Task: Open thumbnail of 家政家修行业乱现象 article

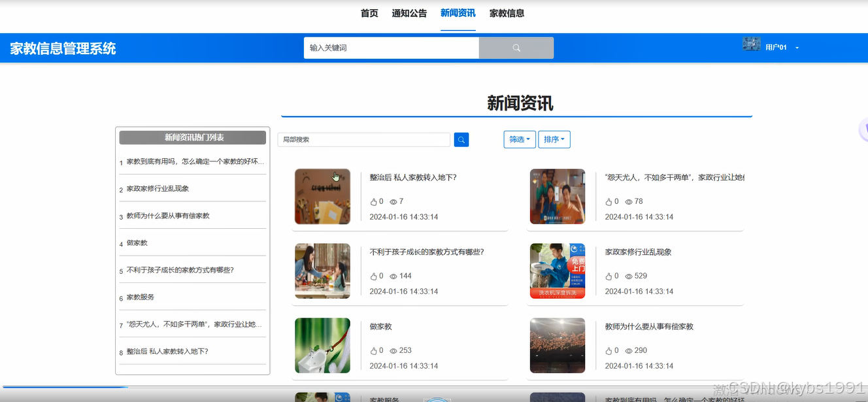Action: click(558, 271)
